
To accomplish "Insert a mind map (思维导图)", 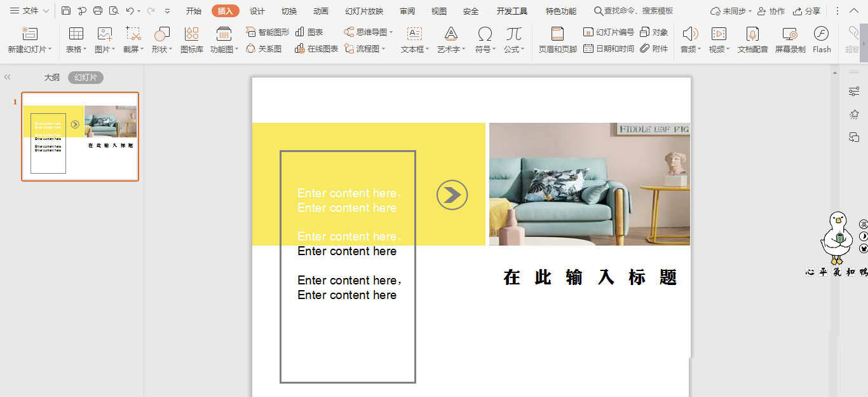I will click(x=369, y=32).
